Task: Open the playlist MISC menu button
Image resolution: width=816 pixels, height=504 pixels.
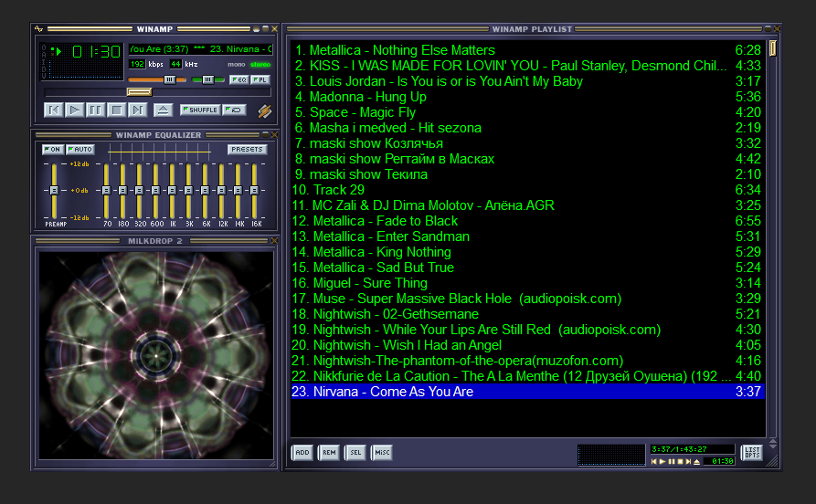Action: coord(382,453)
